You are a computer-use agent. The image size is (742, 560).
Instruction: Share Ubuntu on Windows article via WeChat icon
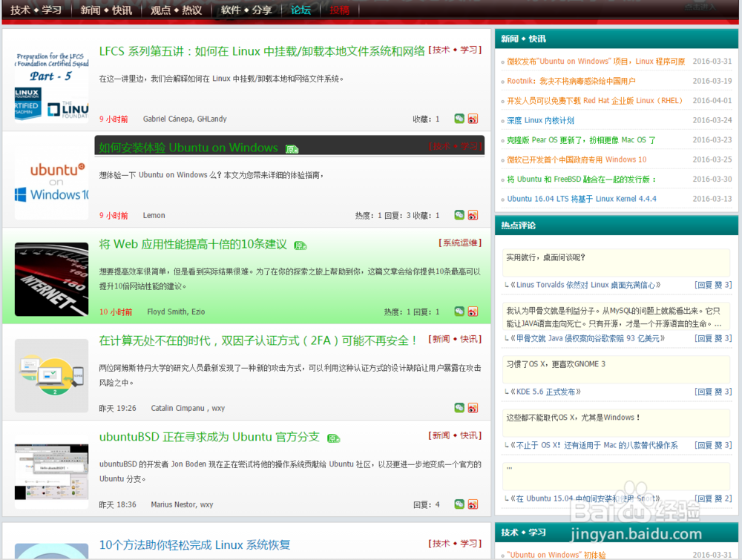(x=459, y=215)
